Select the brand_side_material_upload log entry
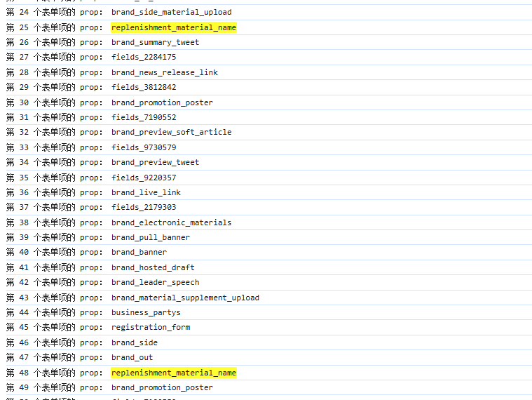Image resolution: width=532 pixels, height=400 pixels. [171, 12]
